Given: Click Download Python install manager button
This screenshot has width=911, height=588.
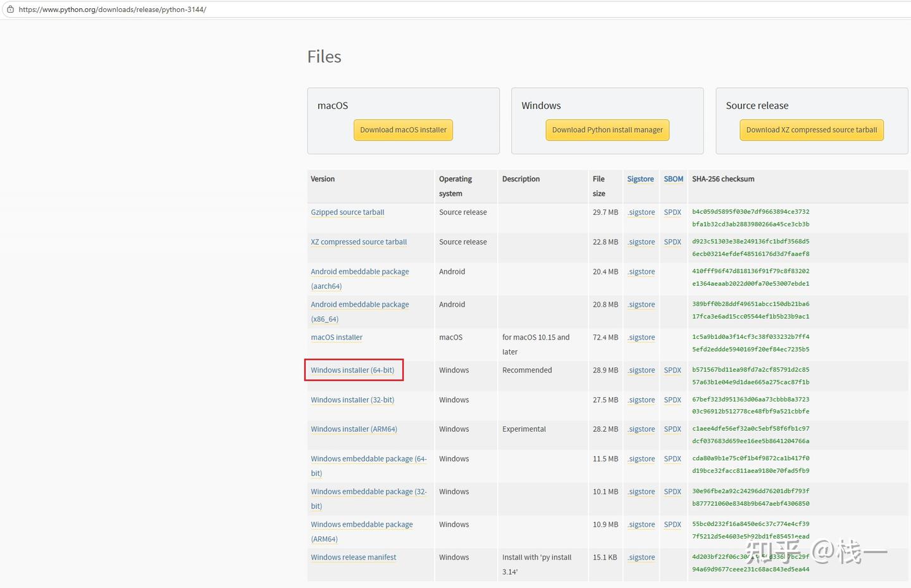Looking at the screenshot, I should tap(607, 130).
